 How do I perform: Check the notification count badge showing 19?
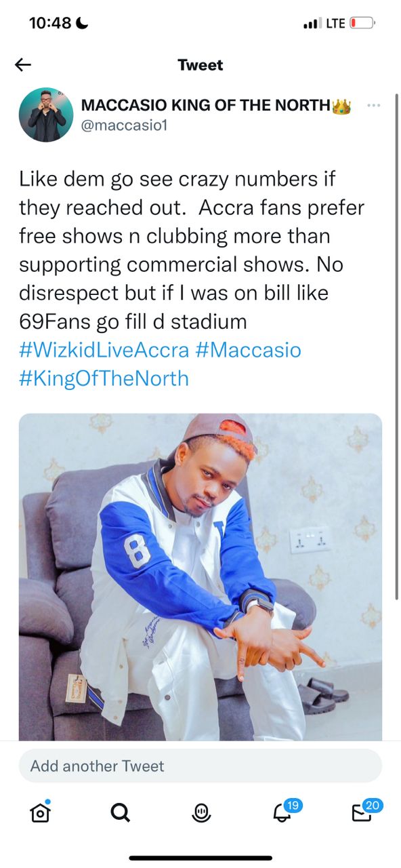[x=293, y=804]
